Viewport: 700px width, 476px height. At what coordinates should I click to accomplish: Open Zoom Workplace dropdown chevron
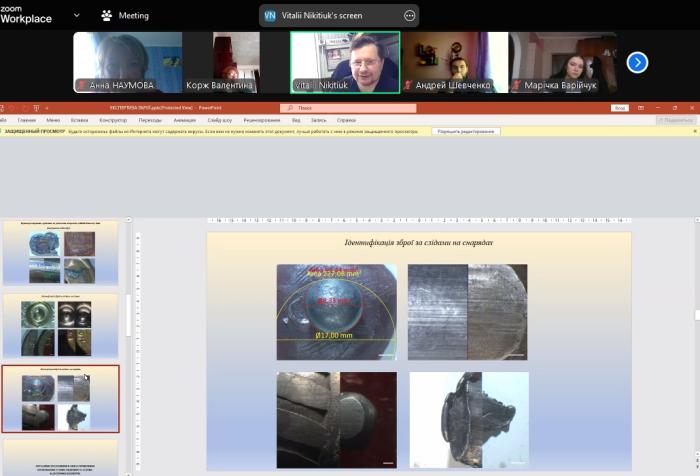coord(77,16)
